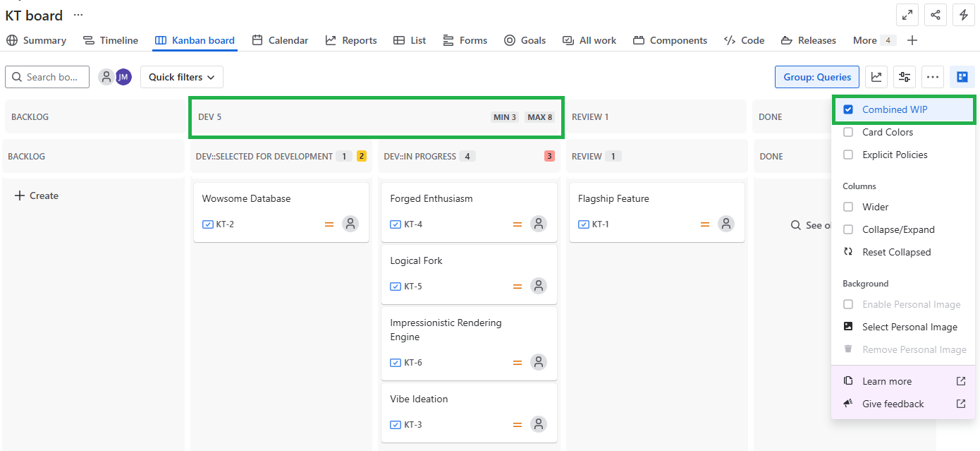Open view settings sliders icon
The image size is (980, 451).
pyautogui.click(x=905, y=77)
